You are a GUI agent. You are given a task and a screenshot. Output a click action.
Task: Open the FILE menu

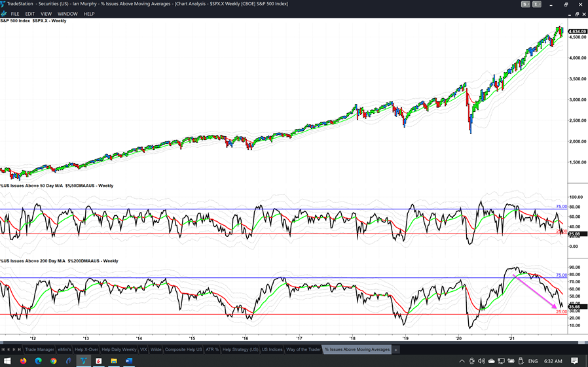coord(15,14)
